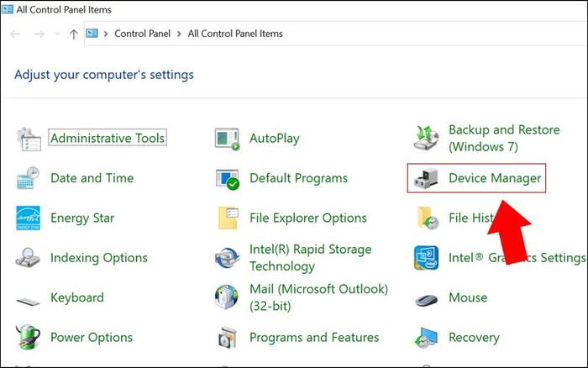This screenshot has height=368, width=588.
Task: Open the Intel Graphics Settings icon
Action: [427, 258]
